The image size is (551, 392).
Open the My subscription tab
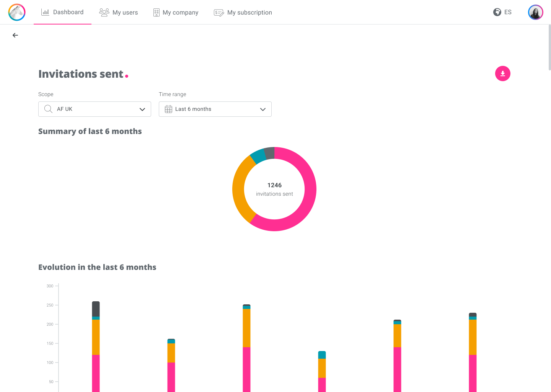[243, 12]
